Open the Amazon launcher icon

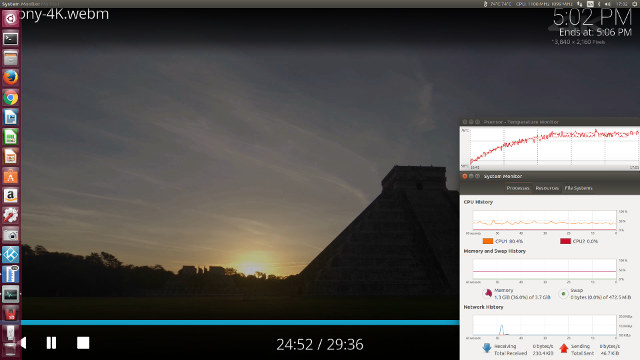coord(10,196)
